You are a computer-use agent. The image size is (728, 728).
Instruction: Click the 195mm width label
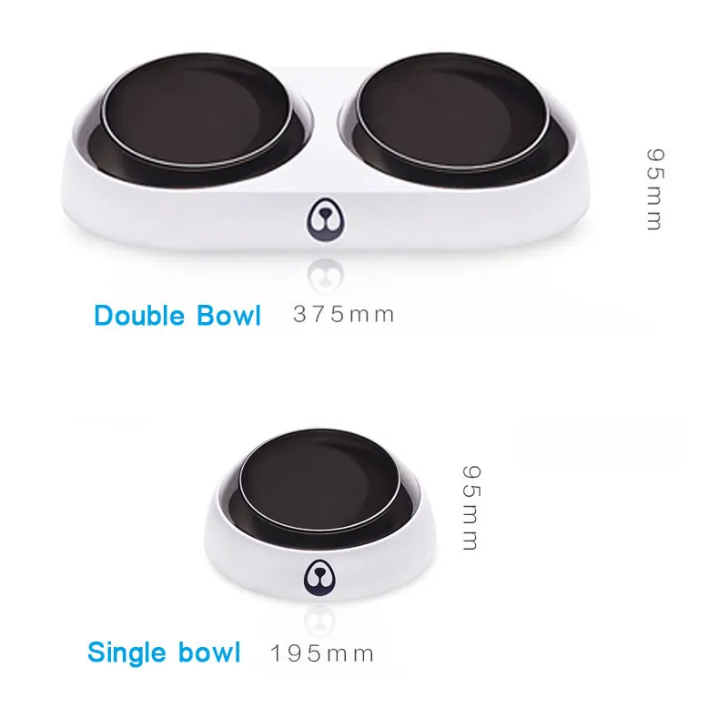[322, 653]
